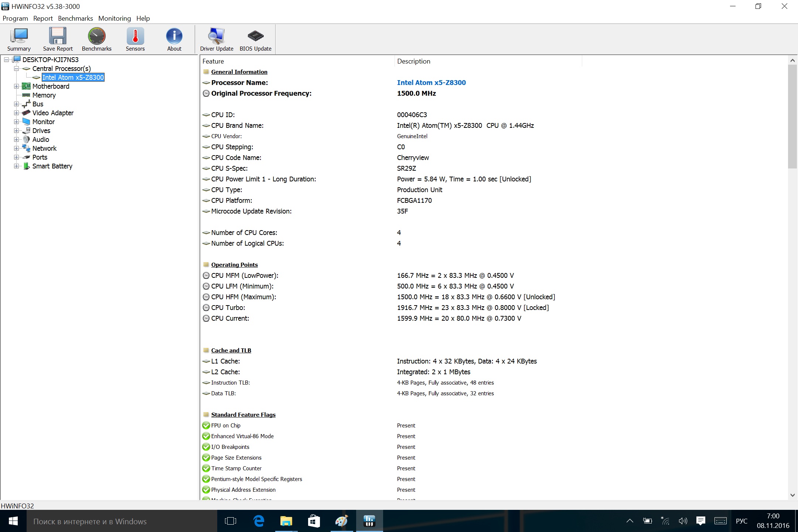Collapse the Central Processor(s) branch

tap(16, 68)
